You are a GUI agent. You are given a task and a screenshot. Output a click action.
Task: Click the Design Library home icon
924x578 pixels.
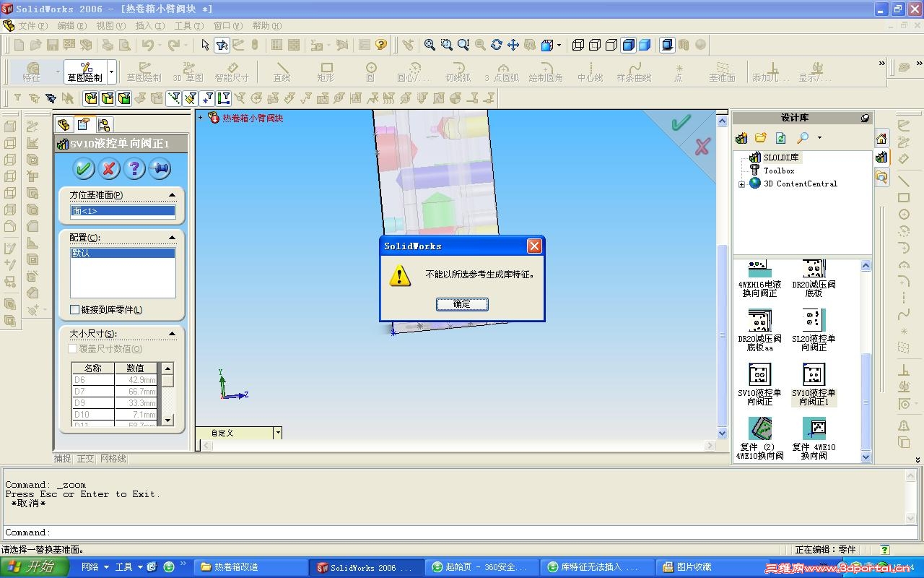tap(881, 139)
